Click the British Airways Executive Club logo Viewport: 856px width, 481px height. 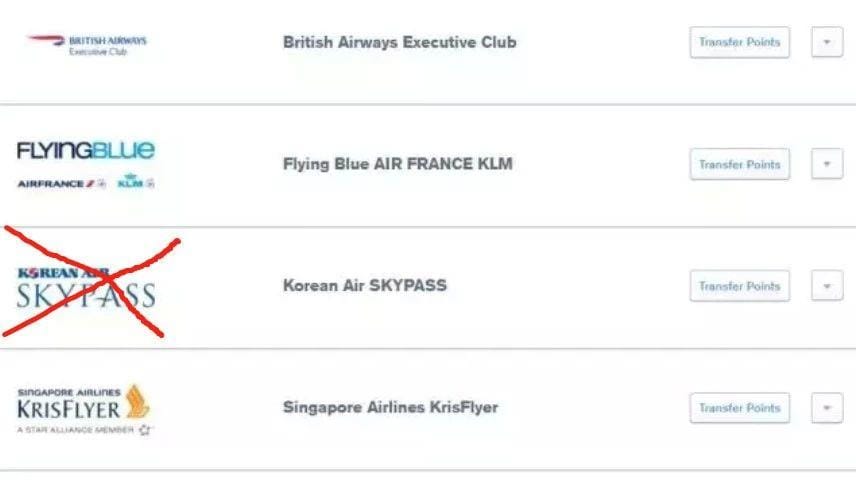coord(87,45)
